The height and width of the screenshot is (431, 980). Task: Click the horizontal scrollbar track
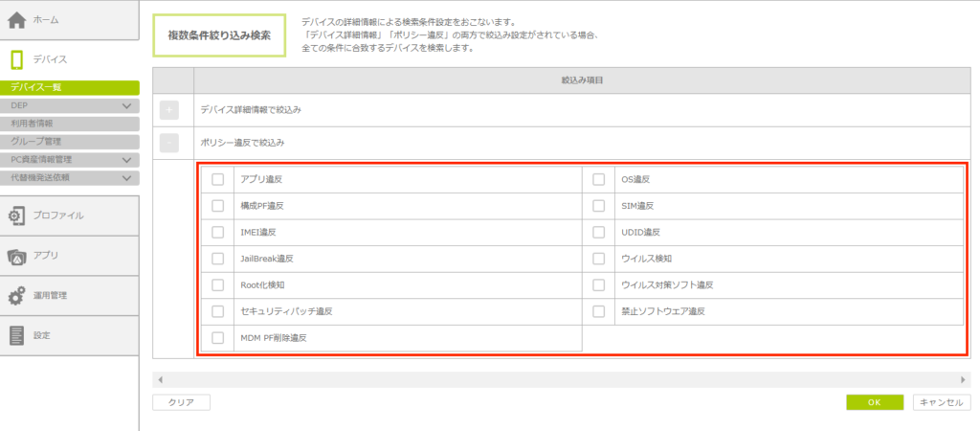point(561,379)
